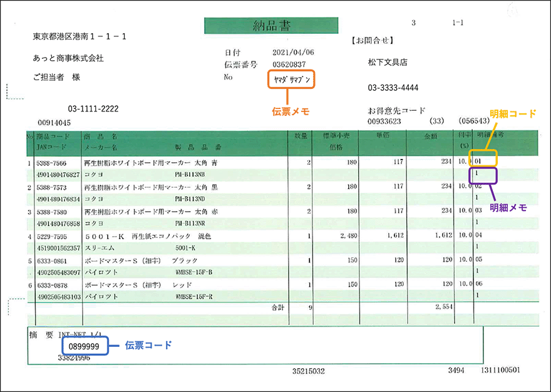The width and height of the screenshot is (551, 392).
Task: Select JAN code 4902505483097
Action: click(x=59, y=272)
